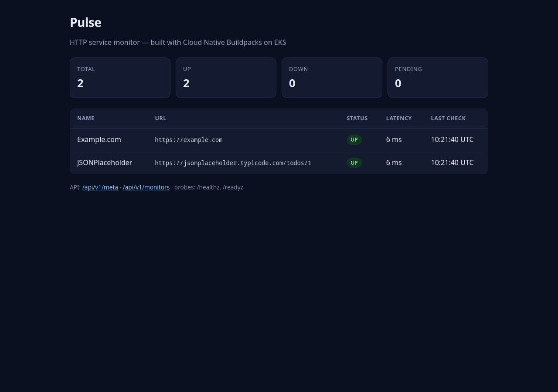This screenshot has height=392, width=558.
Task: Open the /api/v1/meta link
Action: (x=100, y=187)
